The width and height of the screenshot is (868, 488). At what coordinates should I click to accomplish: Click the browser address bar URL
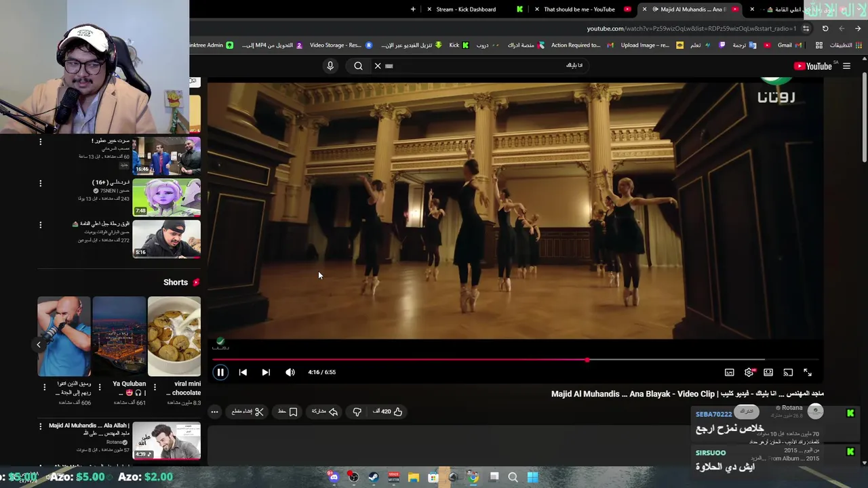[x=691, y=28]
